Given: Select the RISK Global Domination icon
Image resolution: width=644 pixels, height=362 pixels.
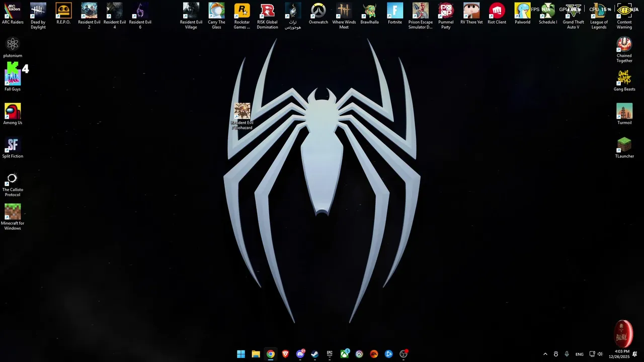Looking at the screenshot, I should point(268,16).
